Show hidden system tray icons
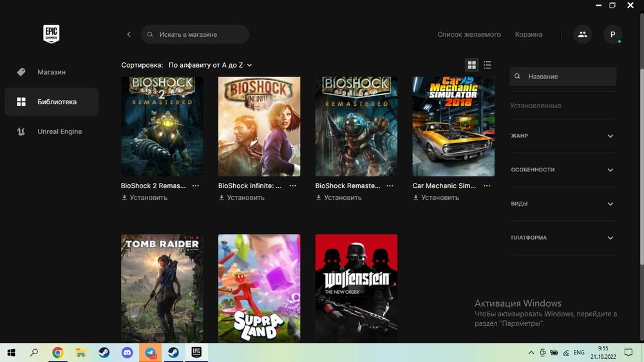The width and height of the screenshot is (644, 362). click(531, 352)
